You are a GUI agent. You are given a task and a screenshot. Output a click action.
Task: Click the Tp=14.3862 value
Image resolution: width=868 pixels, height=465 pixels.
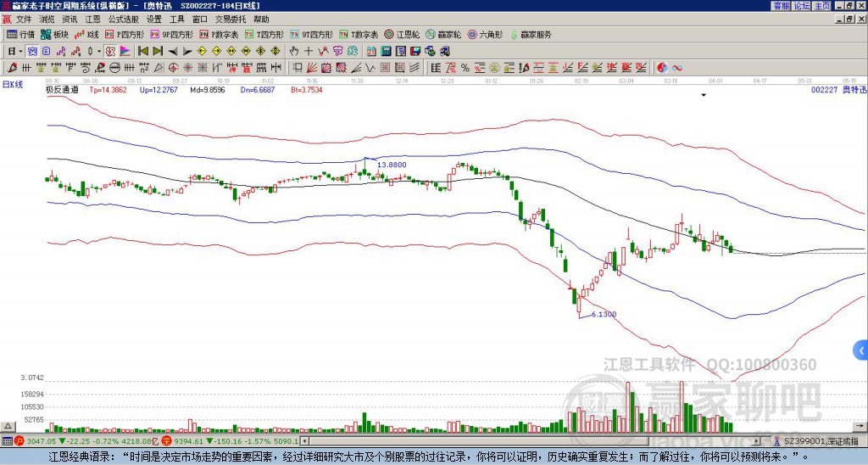click(x=108, y=89)
